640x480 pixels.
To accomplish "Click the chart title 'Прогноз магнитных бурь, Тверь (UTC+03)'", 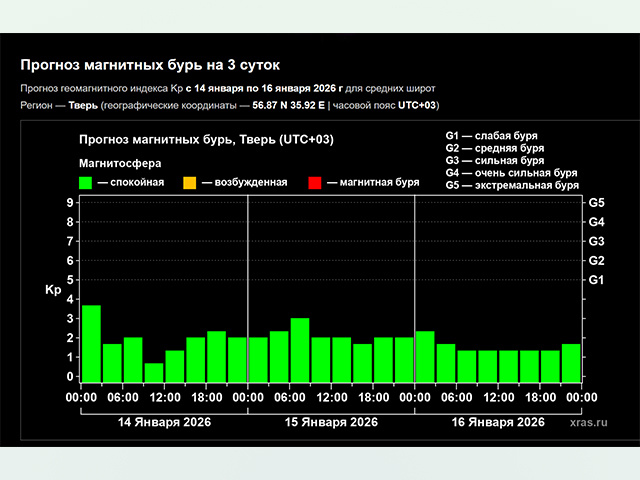I will (207, 140).
